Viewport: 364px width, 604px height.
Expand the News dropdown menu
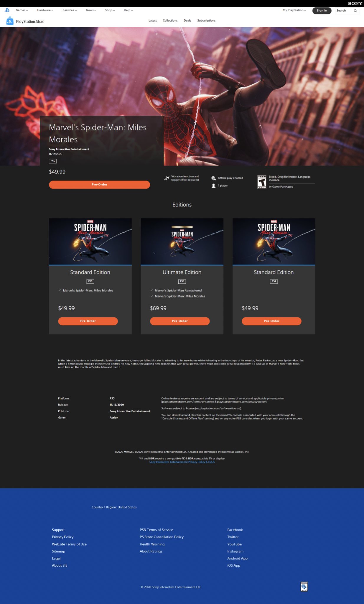point(91,10)
